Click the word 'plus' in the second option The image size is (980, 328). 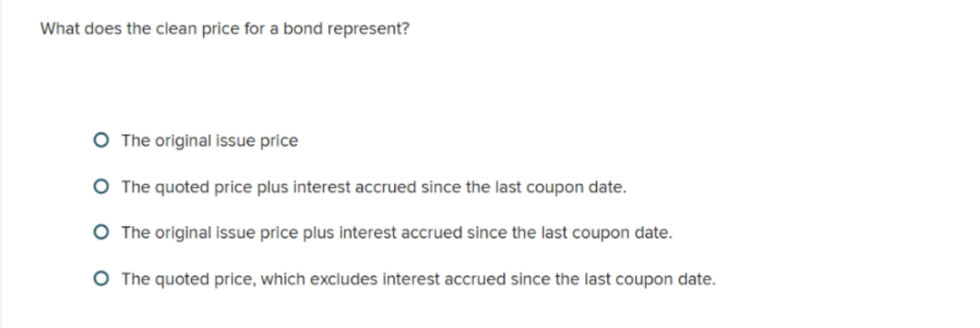click(272, 188)
